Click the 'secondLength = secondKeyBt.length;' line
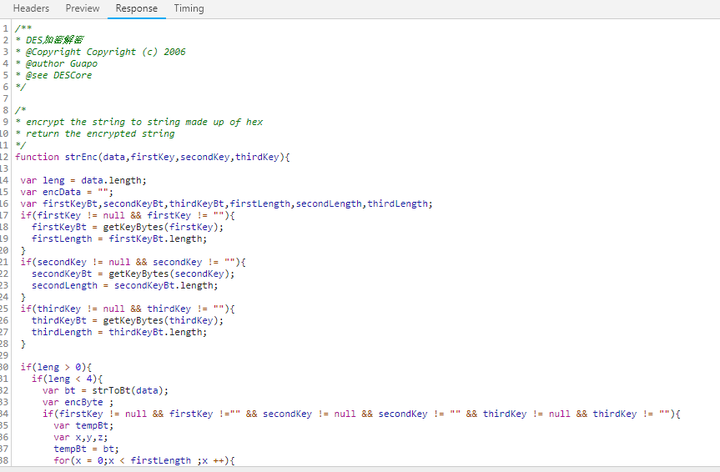Image resolution: width=720 pixels, height=472 pixels. (124, 286)
